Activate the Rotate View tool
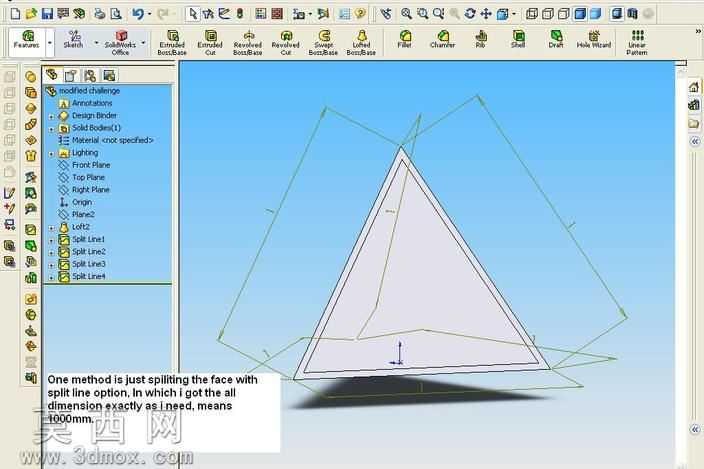This screenshot has width=704, height=469. click(470, 14)
